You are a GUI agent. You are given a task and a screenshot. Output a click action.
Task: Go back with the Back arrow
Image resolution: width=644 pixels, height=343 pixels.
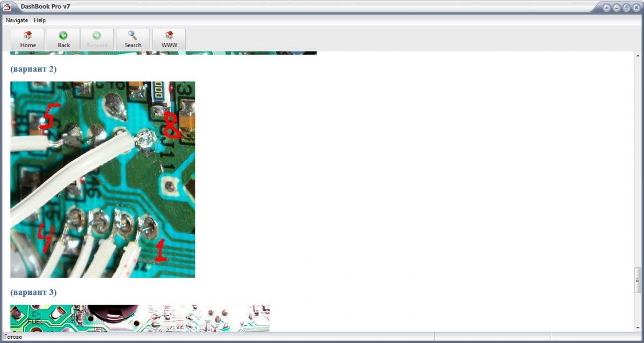click(x=64, y=39)
